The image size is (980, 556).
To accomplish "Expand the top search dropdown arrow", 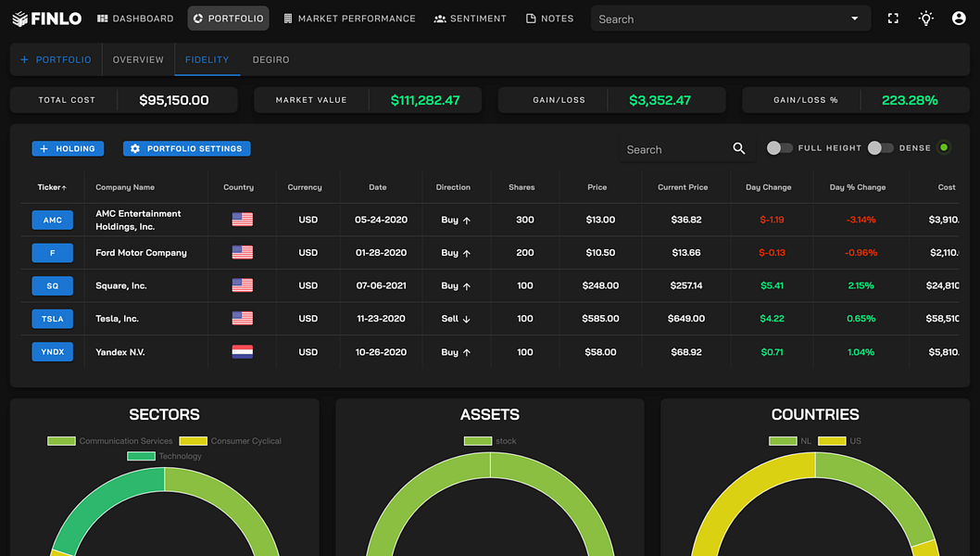I will (854, 19).
